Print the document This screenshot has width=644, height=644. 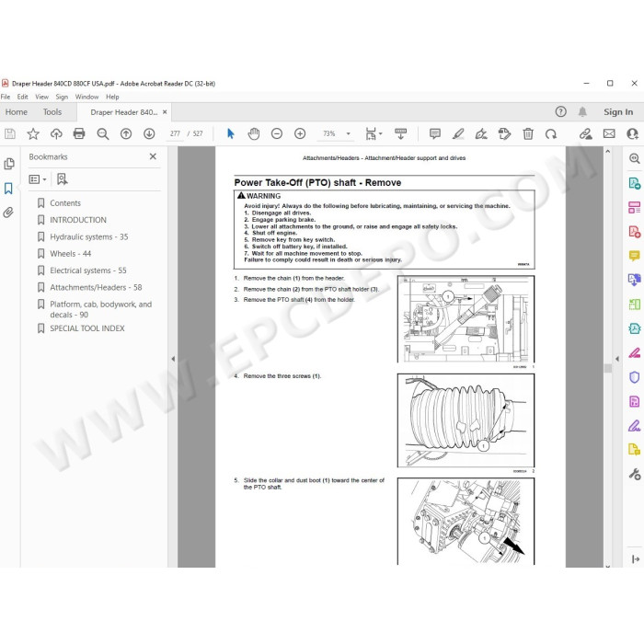[x=79, y=134]
